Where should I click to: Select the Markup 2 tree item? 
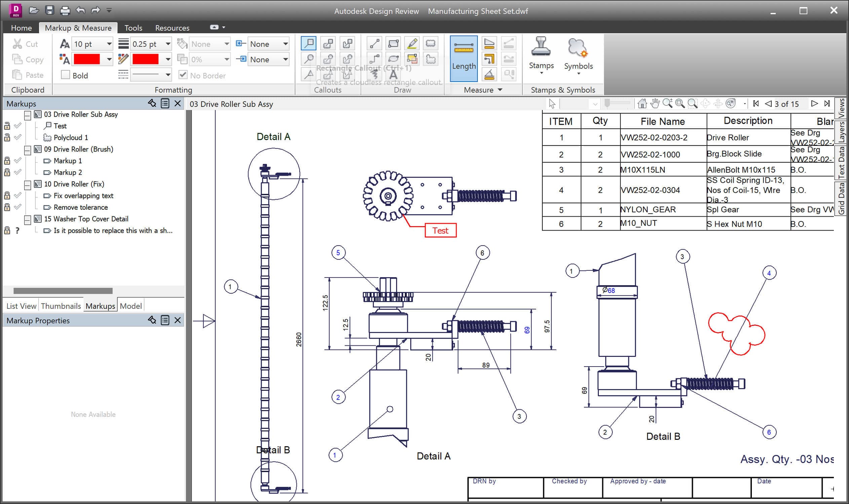67,172
